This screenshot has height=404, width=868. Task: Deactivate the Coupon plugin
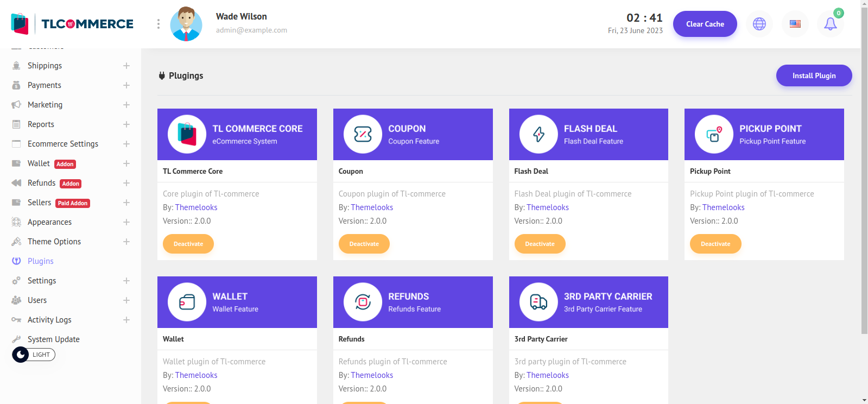tap(364, 244)
